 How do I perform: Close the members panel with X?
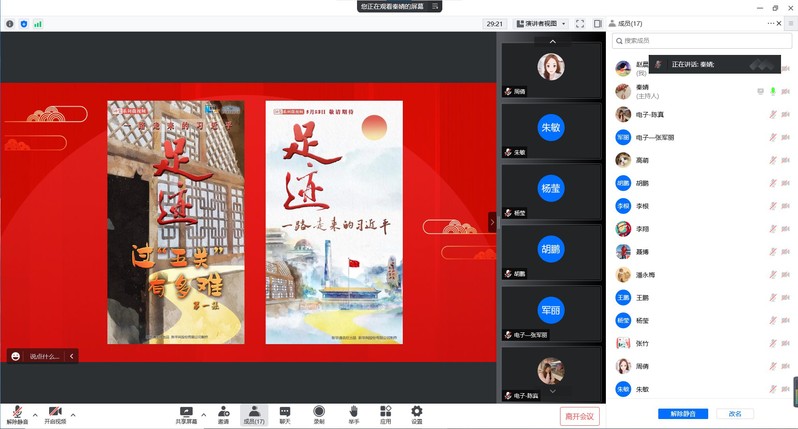[x=779, y=23]
